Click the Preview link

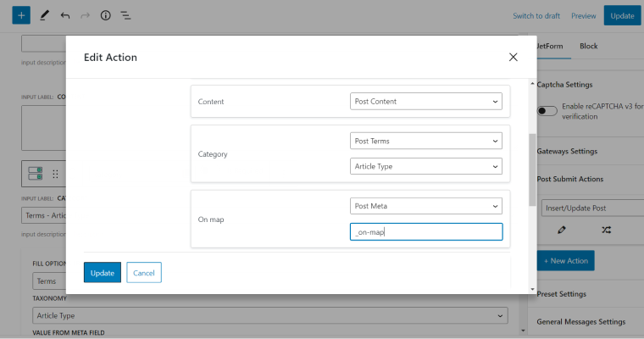pyautogui.click(x=584, y=16)
